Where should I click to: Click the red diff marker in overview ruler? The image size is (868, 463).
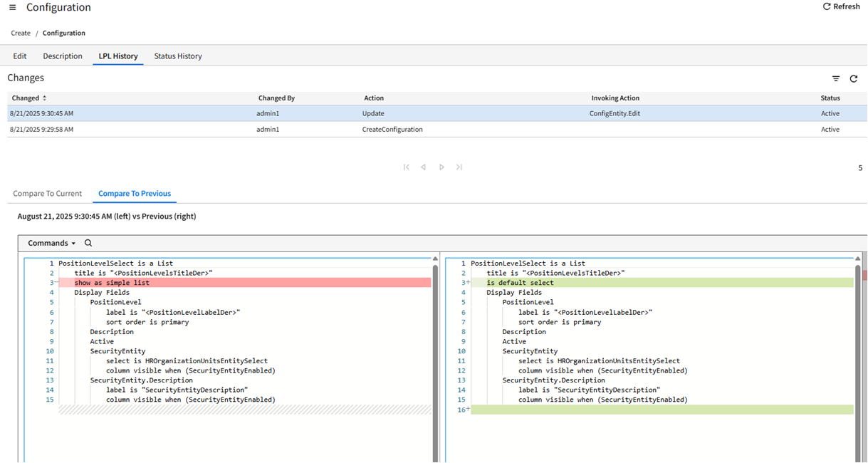(x=864, y=275)
